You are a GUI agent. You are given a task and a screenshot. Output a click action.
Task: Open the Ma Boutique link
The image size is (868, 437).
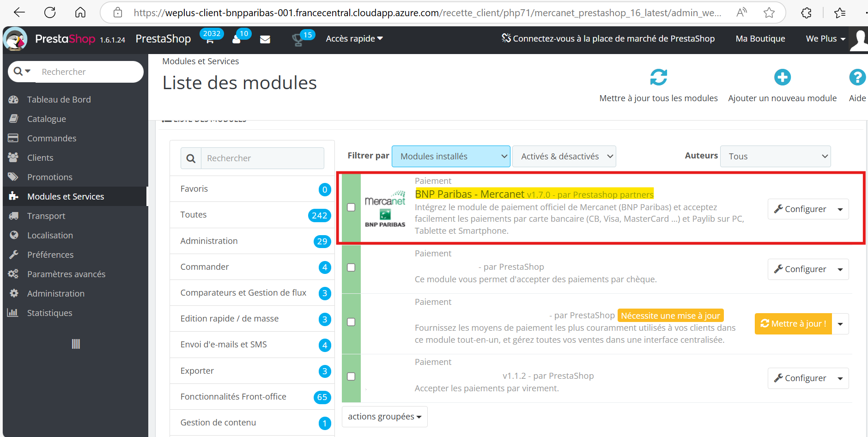[x=760, y=39]
